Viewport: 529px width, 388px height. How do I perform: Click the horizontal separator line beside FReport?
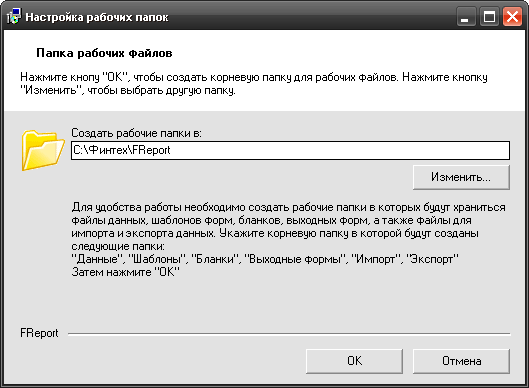click(x=289, y=334)
